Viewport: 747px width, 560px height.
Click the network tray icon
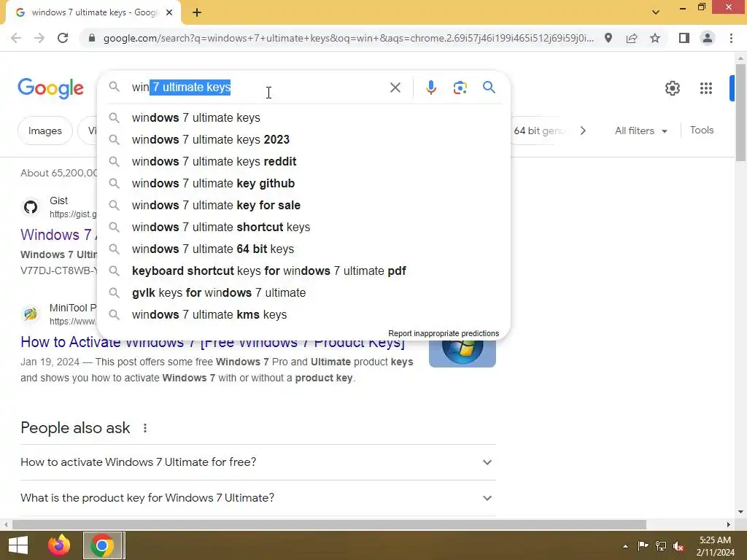[x=661, y=545]
